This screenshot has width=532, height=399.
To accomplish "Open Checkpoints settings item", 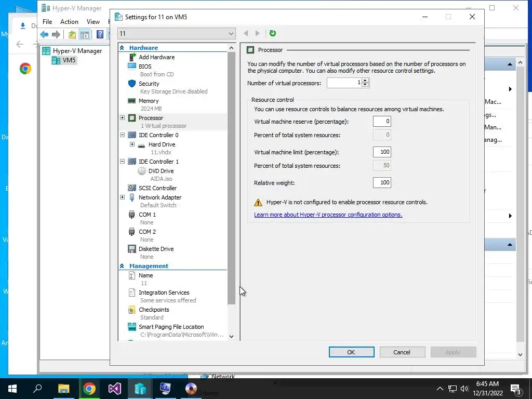I will tap(154, 310).
